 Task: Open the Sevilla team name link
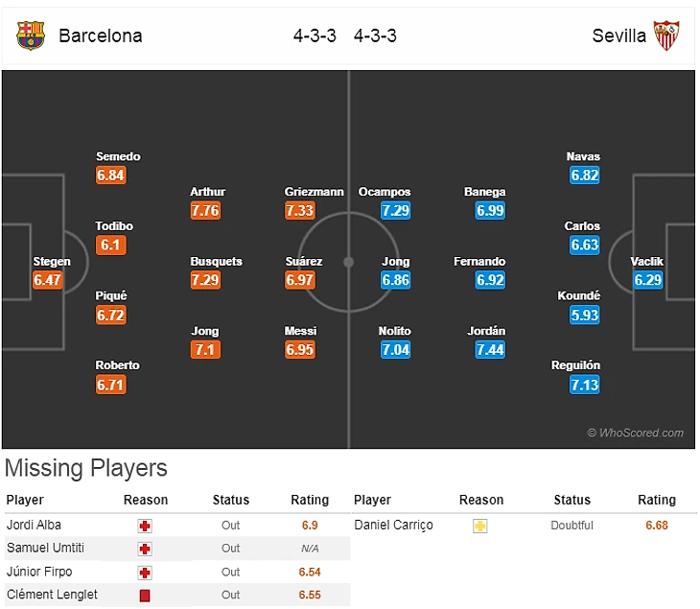(618, 35)
